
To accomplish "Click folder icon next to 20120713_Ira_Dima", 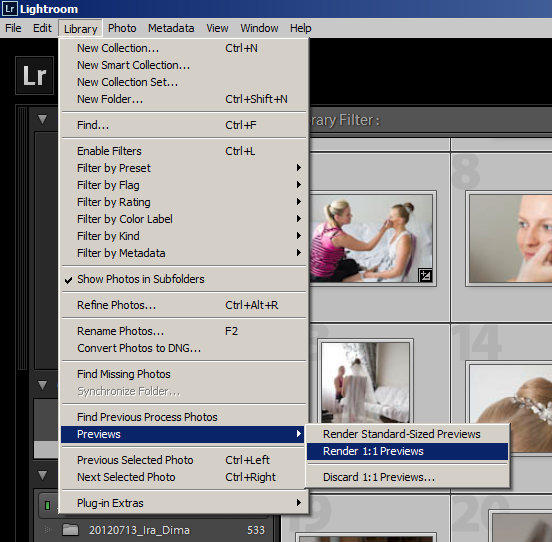I will [70, 530].
